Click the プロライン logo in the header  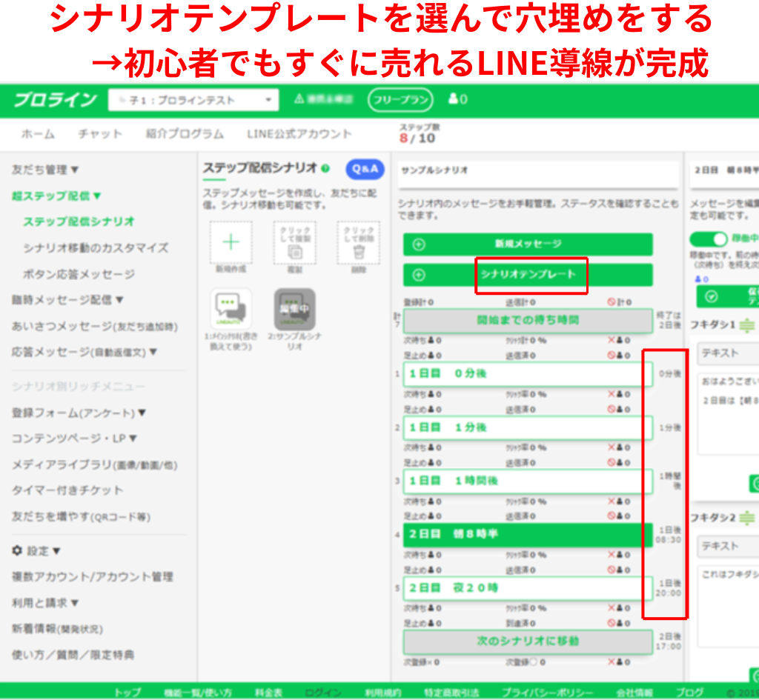(55, 100)
